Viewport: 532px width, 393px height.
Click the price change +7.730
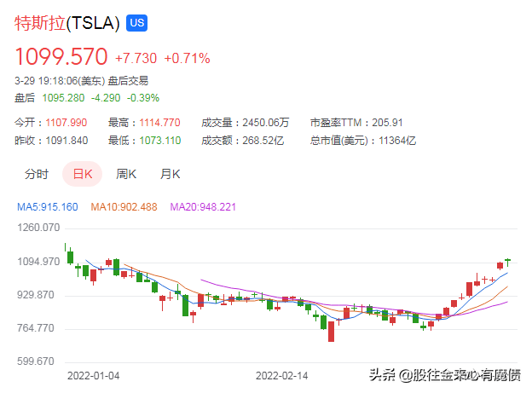point(136,58)
